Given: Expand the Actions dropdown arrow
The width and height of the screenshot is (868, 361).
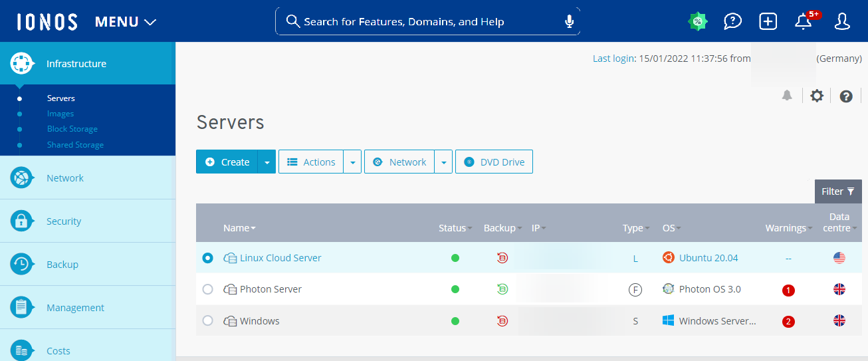Looking at the screenshot, I should tap(352, 162).
